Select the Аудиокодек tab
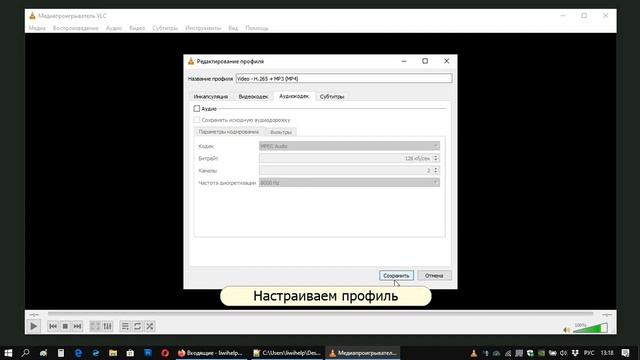The width and height of the screenshot is (640, 360). pyautogui.click(x=294, y=96)
